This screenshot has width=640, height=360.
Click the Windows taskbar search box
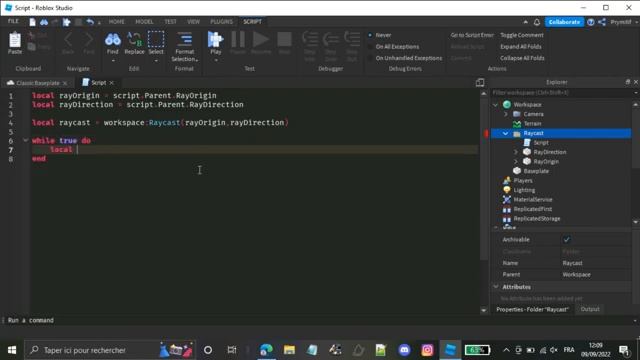point(109,350)
